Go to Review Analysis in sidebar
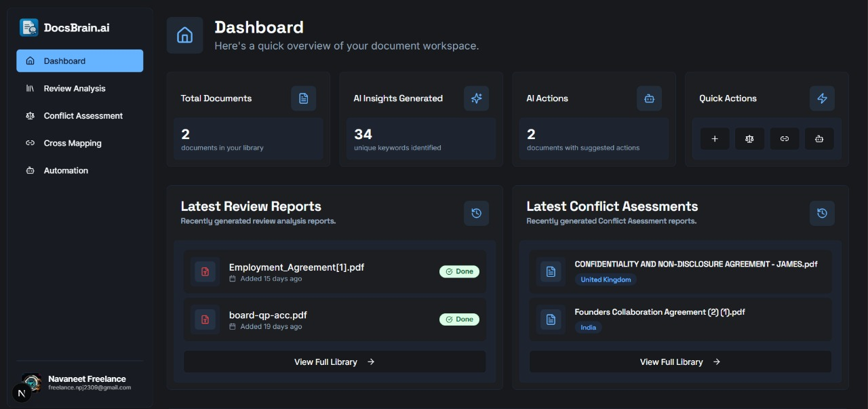The image size is (868, 409). tap(80, 88)
